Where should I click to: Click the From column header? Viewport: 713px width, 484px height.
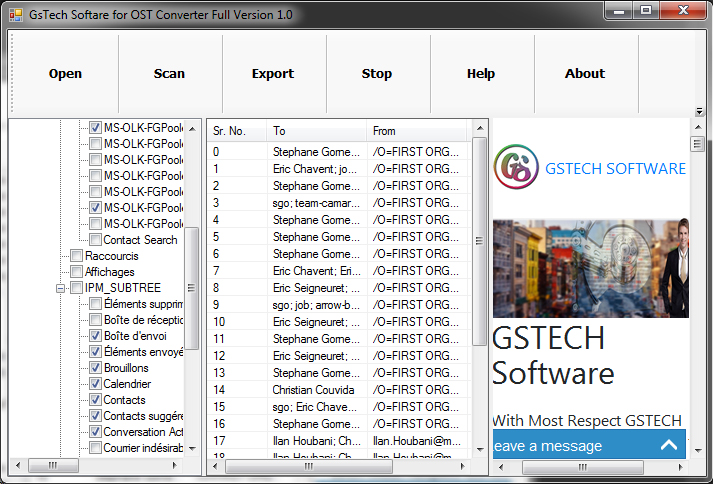[415, 131]
